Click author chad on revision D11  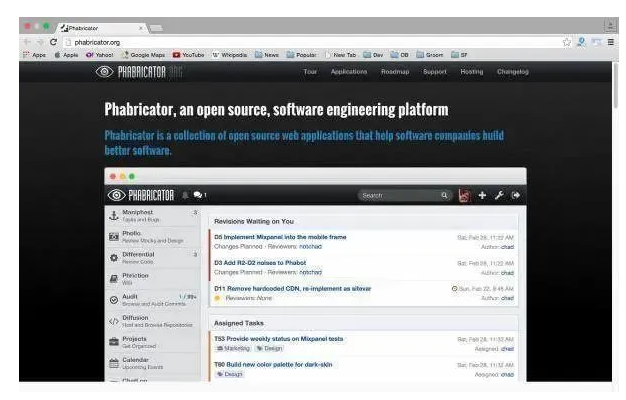(x=507, y=298)
